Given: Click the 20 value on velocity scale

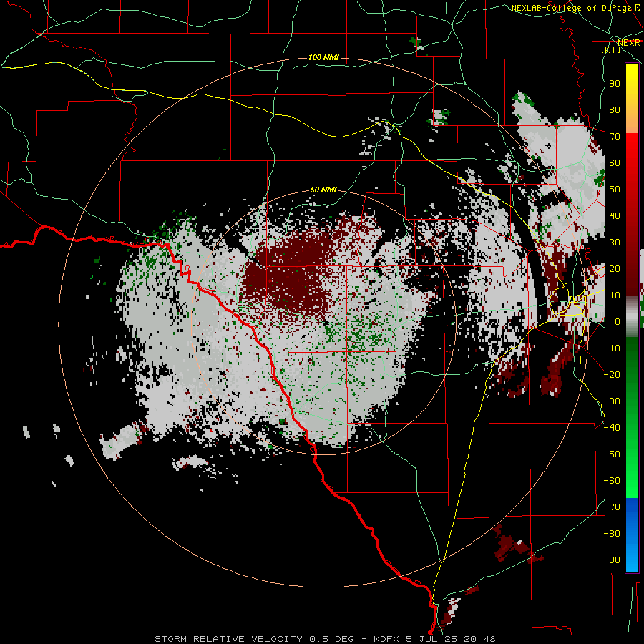Looking at the screenshot, I should click(x=615, y=269).
